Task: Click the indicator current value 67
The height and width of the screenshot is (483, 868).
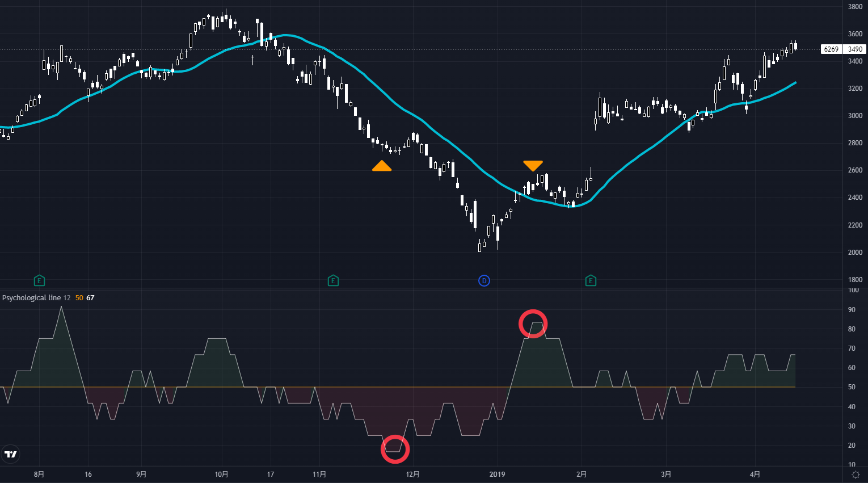Action: coord(90,298)
